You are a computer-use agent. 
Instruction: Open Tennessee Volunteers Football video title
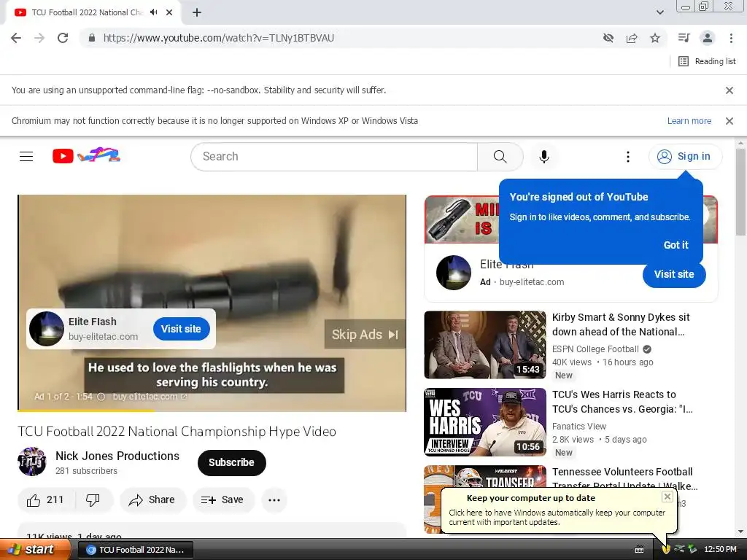(624, 478)
